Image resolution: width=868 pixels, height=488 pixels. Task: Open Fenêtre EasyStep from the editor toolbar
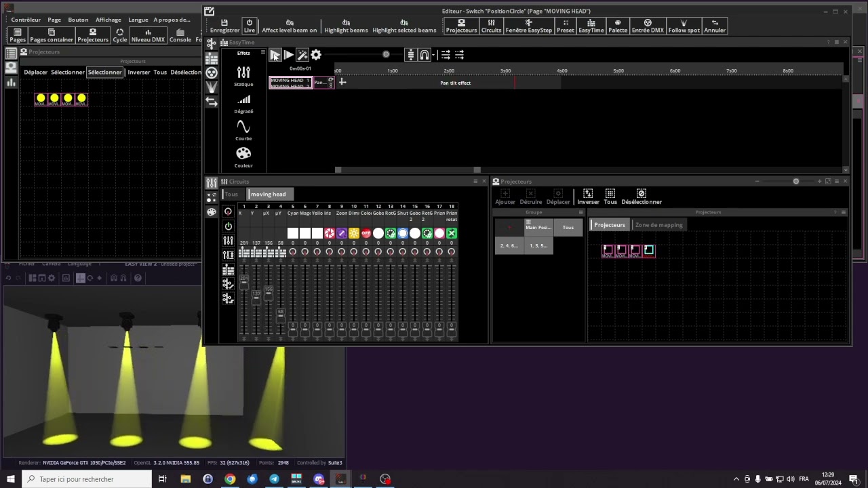coord(529,26)
